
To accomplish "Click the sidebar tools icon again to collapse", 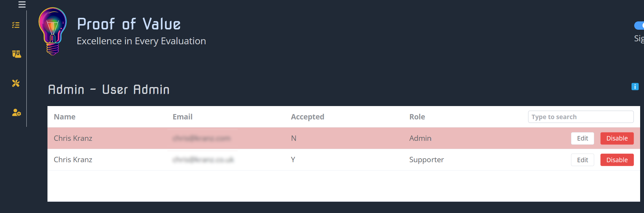I will coord(16,83).
